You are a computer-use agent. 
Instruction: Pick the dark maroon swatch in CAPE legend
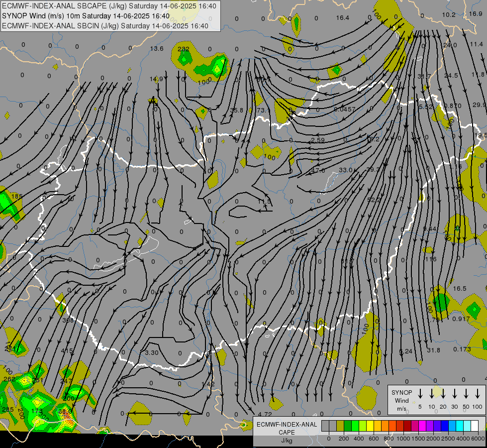point(407,426)
